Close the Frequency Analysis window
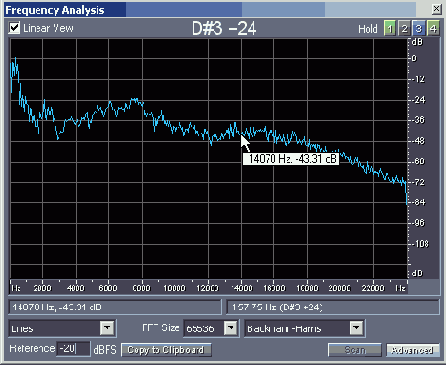Image resolution: width=446 pixels, height=365 pixels. click(x=436, y=9)
